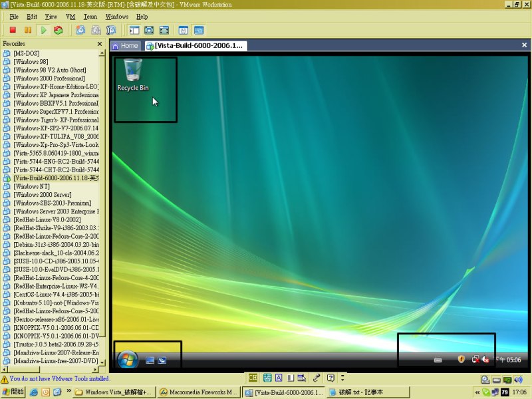
Task: Click the red Power Off toolbar button
Action: (x=13, y=30)
